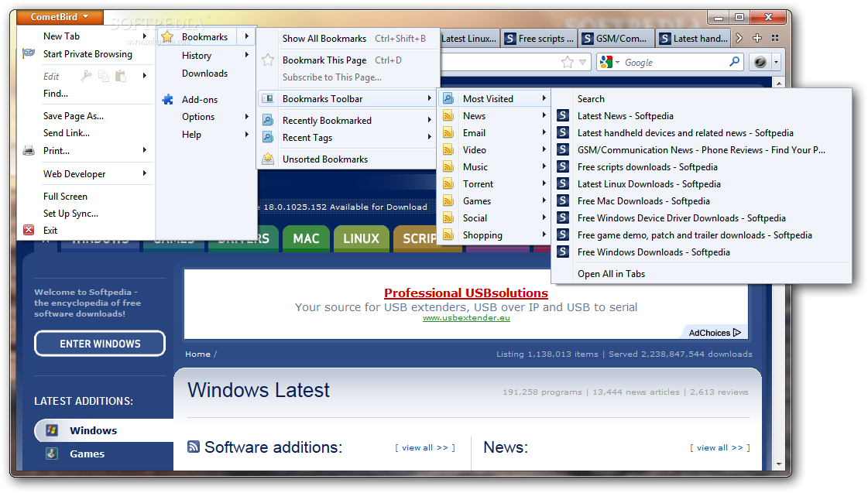Viewport: 868px width, 493px height.
Task: Click the bookmark star in the address bar
Action: 568,62
